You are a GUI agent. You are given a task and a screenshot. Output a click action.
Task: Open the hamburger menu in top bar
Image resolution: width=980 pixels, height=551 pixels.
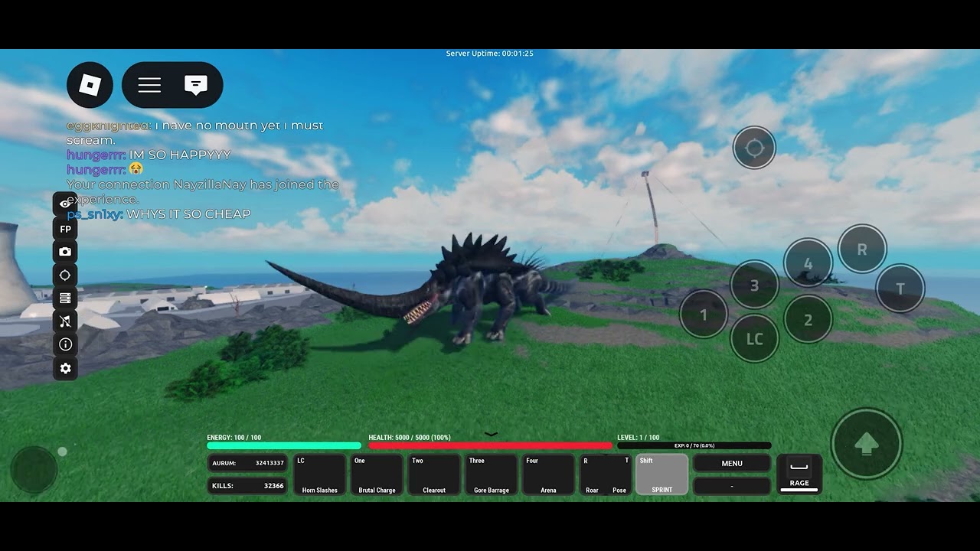149,85
